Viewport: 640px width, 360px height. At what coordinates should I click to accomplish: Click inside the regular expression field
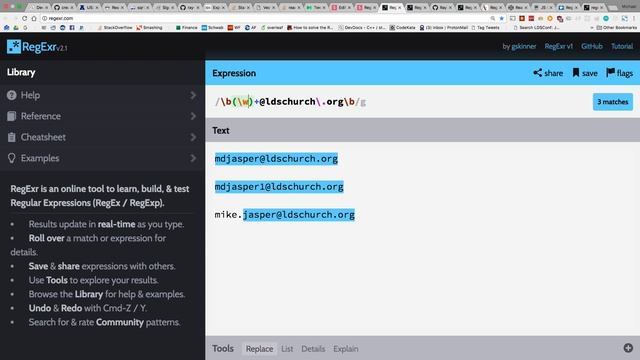point(400,102)
